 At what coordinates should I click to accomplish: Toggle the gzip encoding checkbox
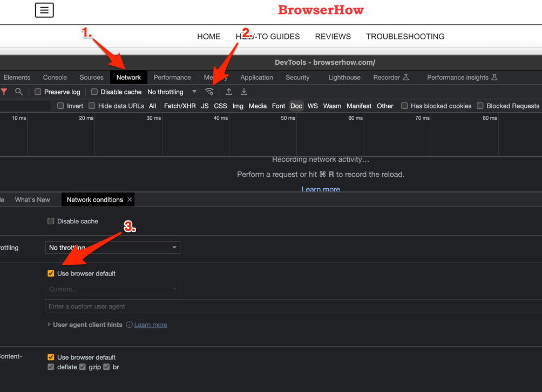[82, 367]
